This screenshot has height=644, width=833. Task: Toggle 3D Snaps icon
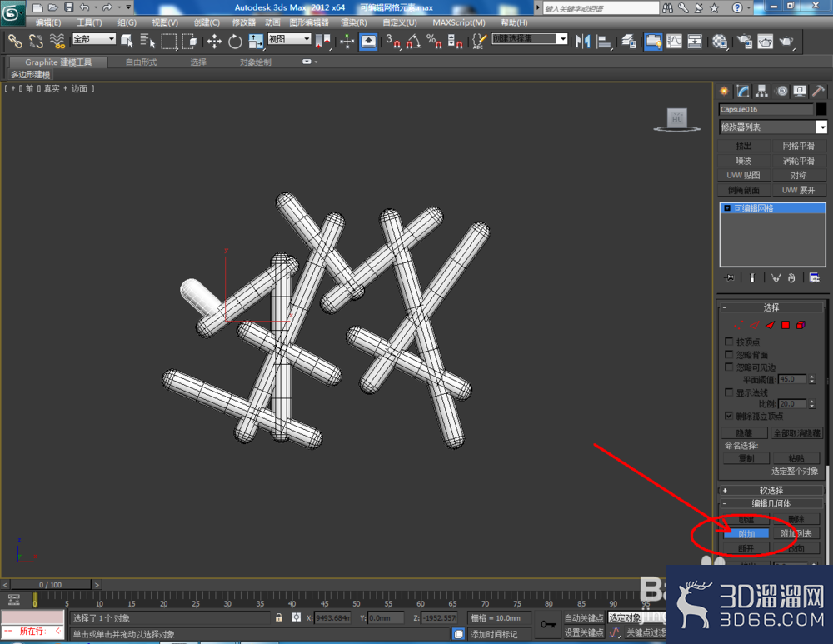click(392, 42)
